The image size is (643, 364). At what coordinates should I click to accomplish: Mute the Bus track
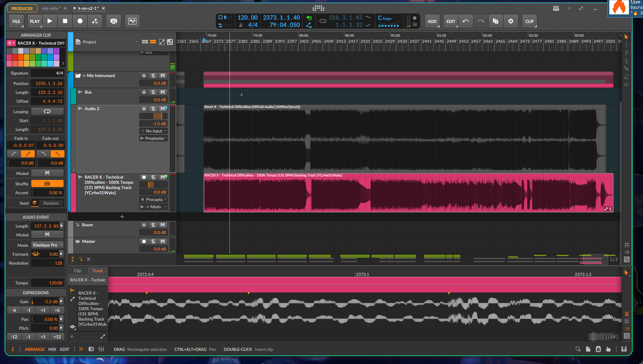163,92
